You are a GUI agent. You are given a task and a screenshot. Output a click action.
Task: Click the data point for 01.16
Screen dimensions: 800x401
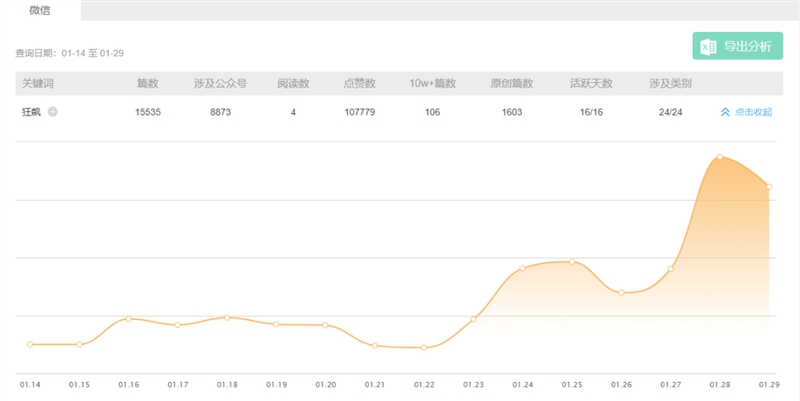click(128, 318)
